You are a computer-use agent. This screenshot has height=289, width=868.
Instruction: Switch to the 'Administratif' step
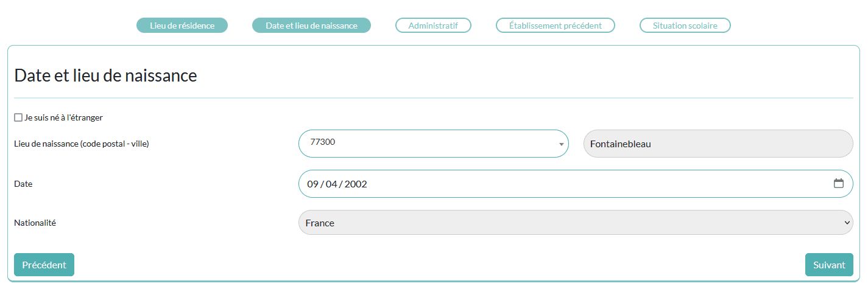[x=433, y=26]
